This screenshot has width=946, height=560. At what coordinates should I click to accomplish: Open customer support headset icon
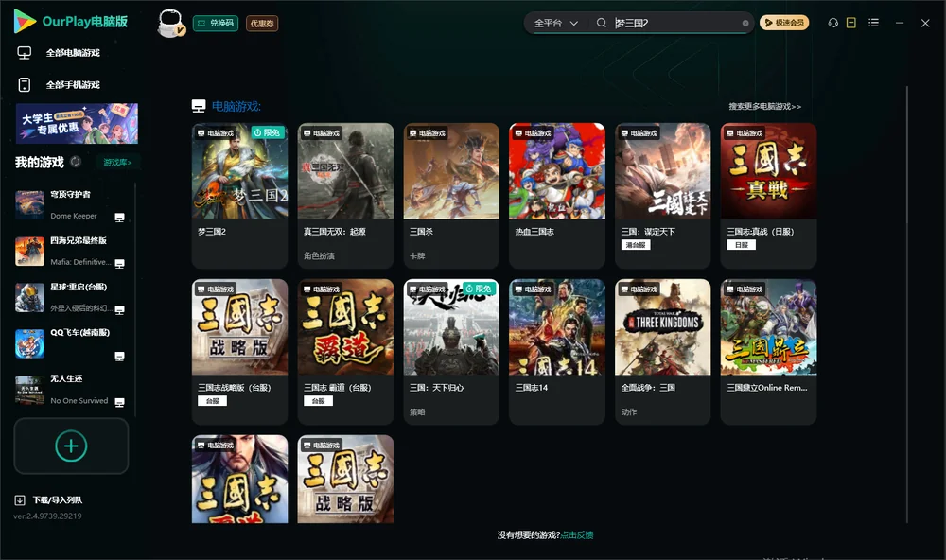click(x=833, y=23)
